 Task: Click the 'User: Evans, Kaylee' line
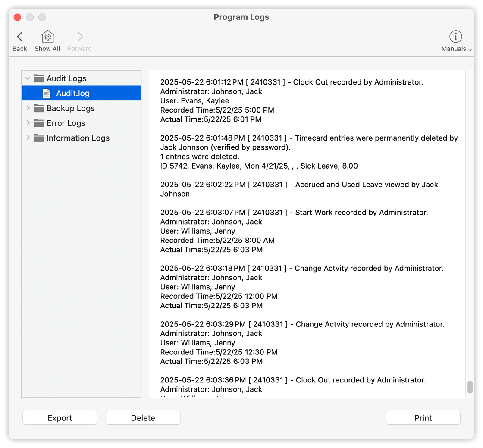pos(194,101)
